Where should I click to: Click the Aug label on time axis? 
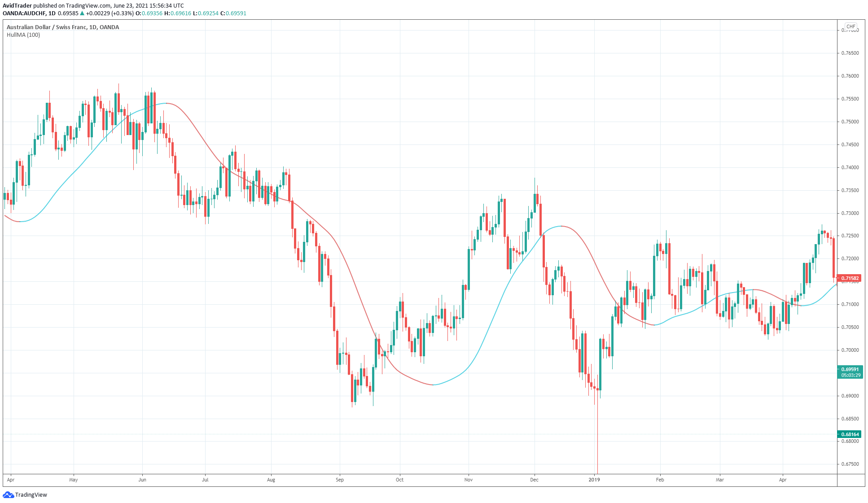271,480
